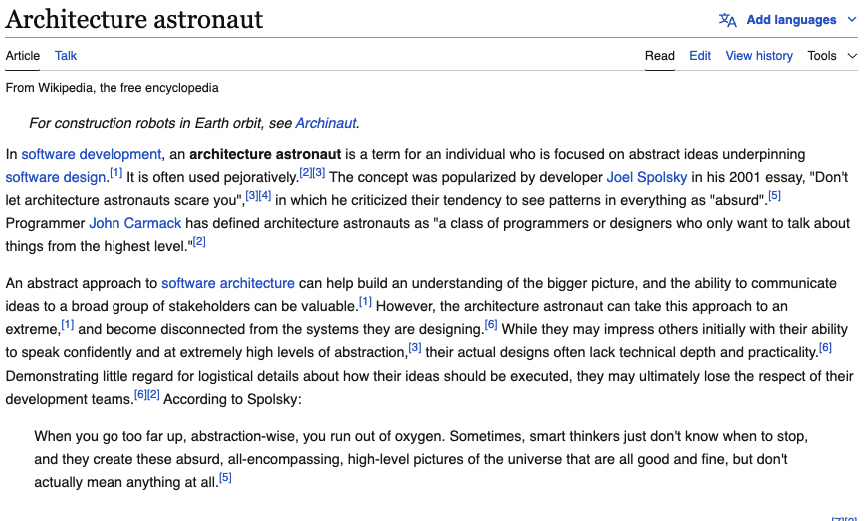Click citation [4] after 'scare you'

265,195
